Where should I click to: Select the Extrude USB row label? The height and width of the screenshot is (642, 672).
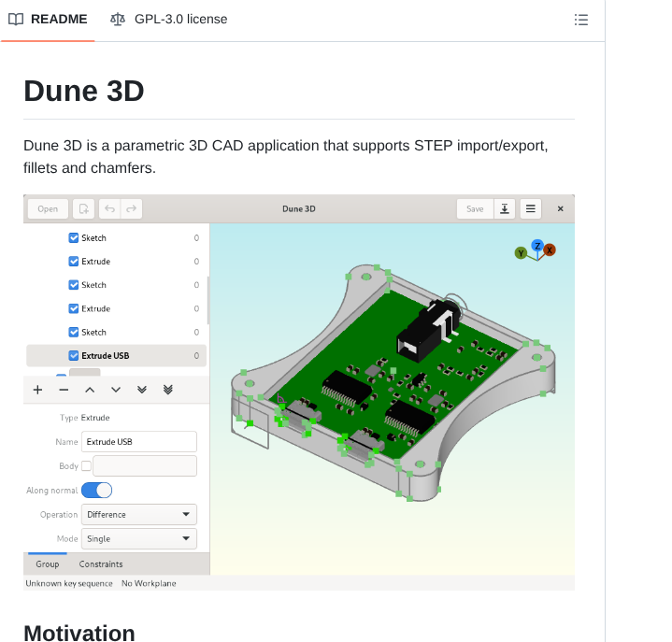(x=106, y=356)
